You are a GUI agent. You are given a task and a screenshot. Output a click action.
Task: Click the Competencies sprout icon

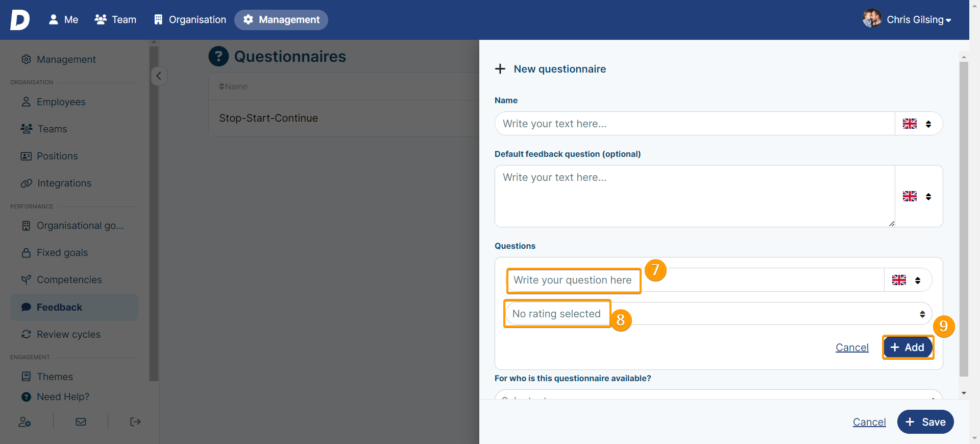(26, 279)
